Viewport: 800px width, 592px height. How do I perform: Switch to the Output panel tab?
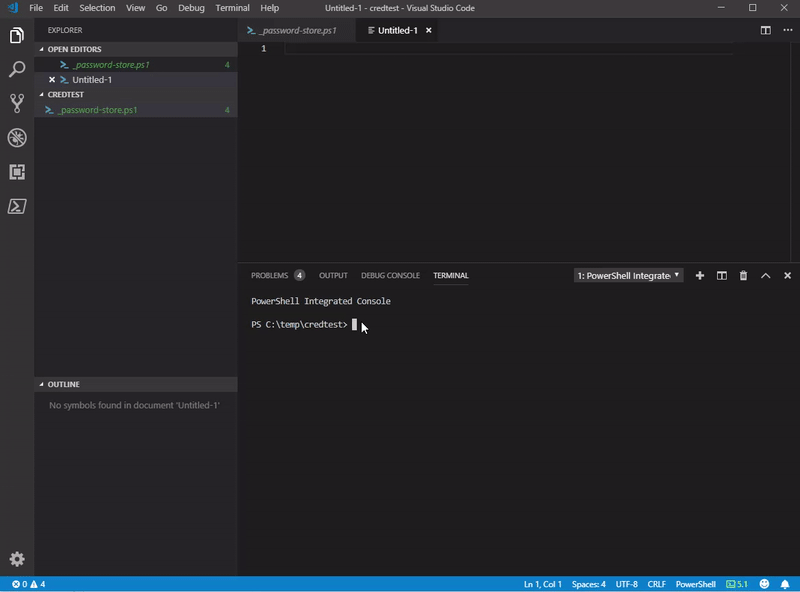pyautogui.click(x=333, y=276)
